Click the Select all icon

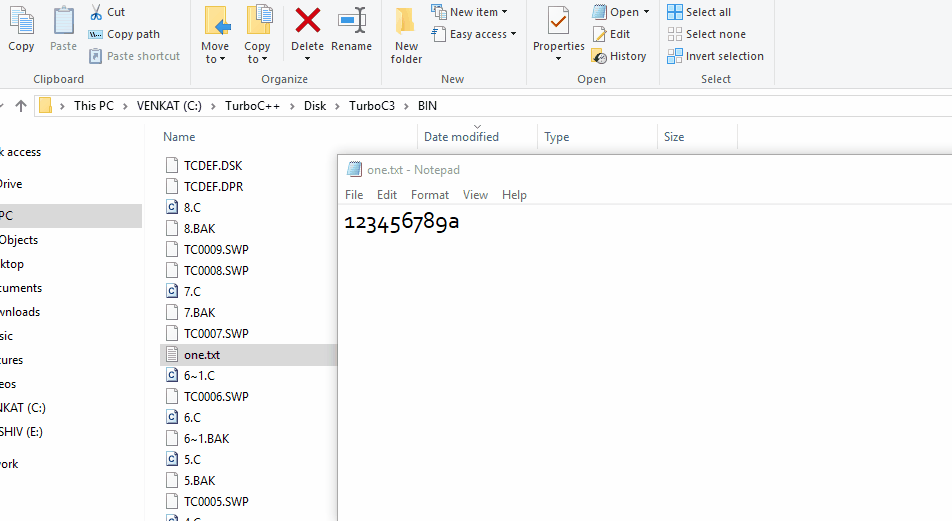675,12
